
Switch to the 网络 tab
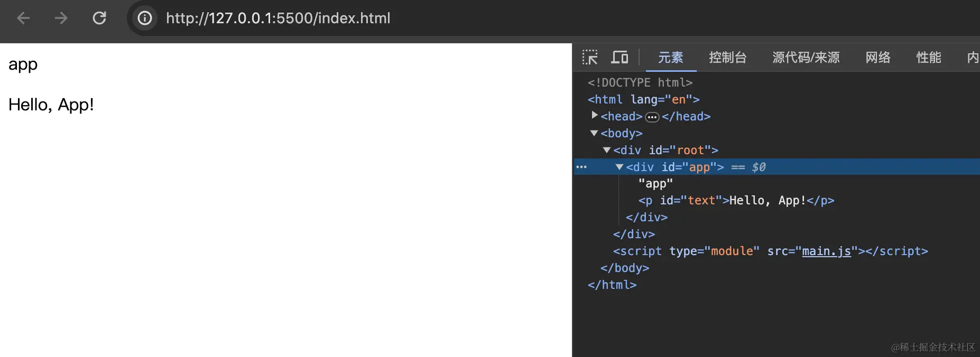878,57
